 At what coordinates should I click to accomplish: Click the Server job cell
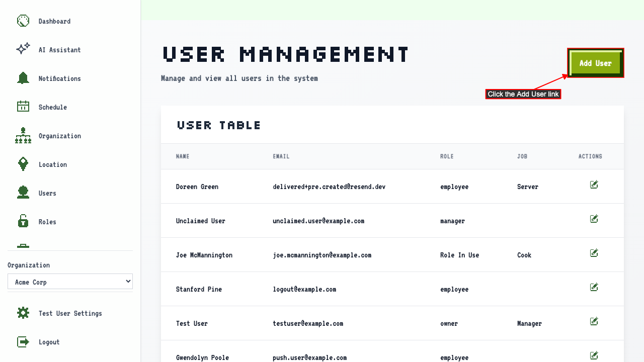528,187
